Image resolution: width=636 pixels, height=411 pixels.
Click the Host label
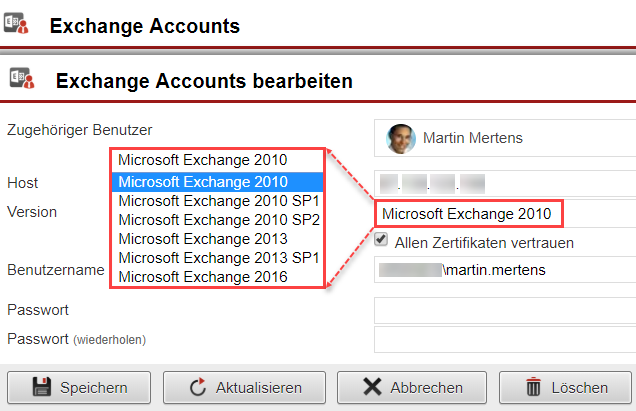pos(22,183)
